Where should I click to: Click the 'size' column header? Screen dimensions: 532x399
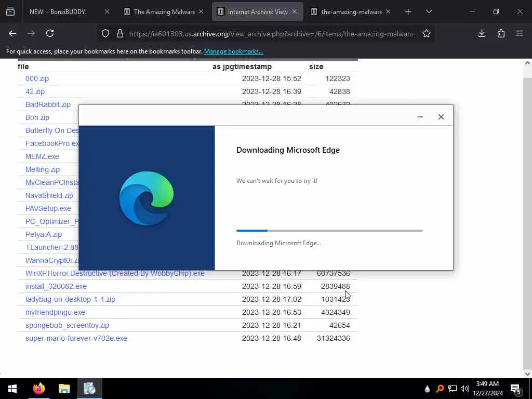click(x=316, y=66)
